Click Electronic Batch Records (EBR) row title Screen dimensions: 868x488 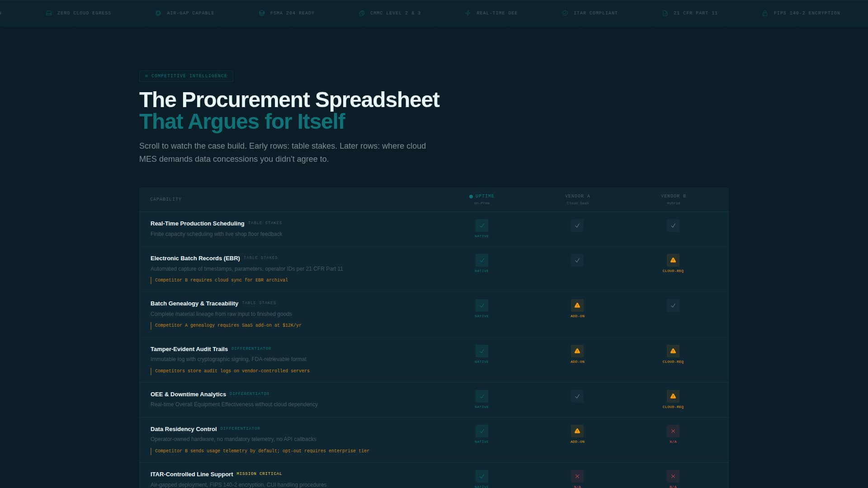click(195, 258)
